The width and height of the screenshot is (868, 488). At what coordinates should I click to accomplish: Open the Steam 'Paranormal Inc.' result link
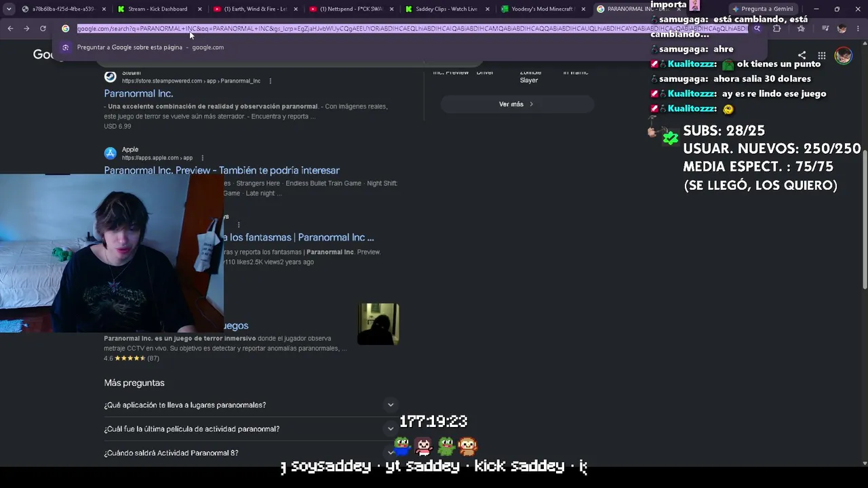point(138,94)
